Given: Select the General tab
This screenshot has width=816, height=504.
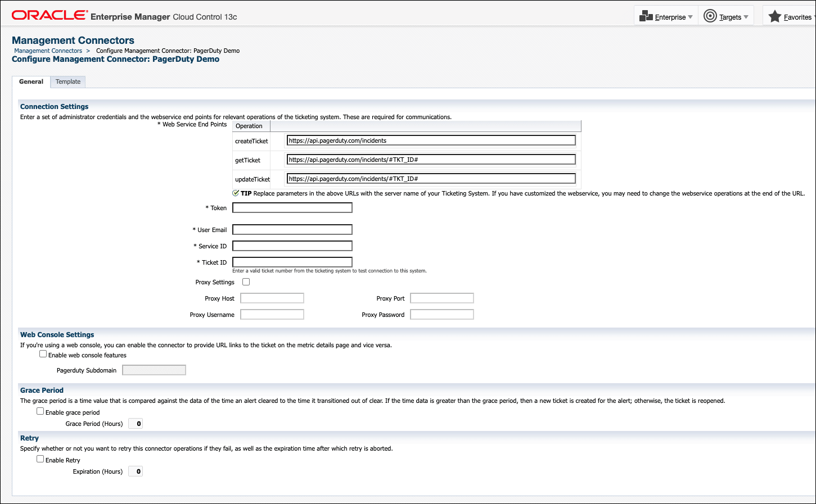Looking at the screenshot, I should click(x=30, y=81).
